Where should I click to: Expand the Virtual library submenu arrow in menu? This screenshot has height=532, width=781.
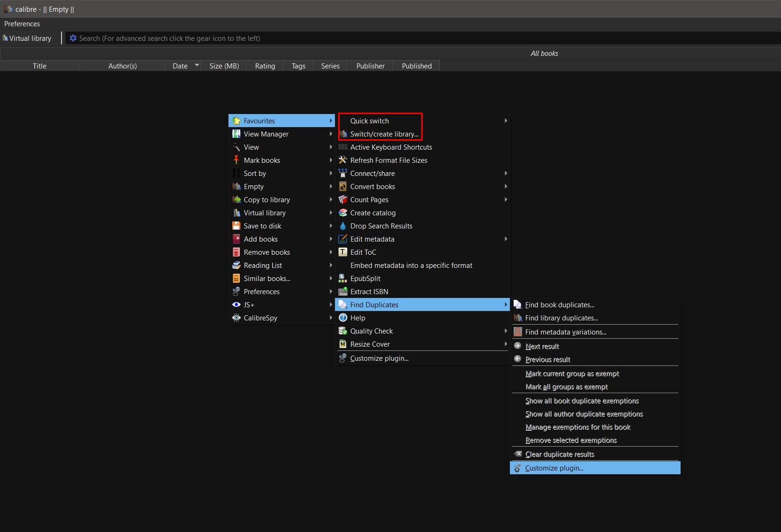point(331,213)
